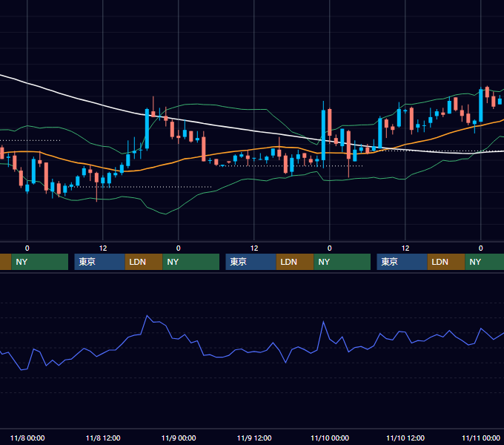Click the tall blue candlestick just before 11/10 00:00
Screen dimensions: 504x445
tap(323, 135)
